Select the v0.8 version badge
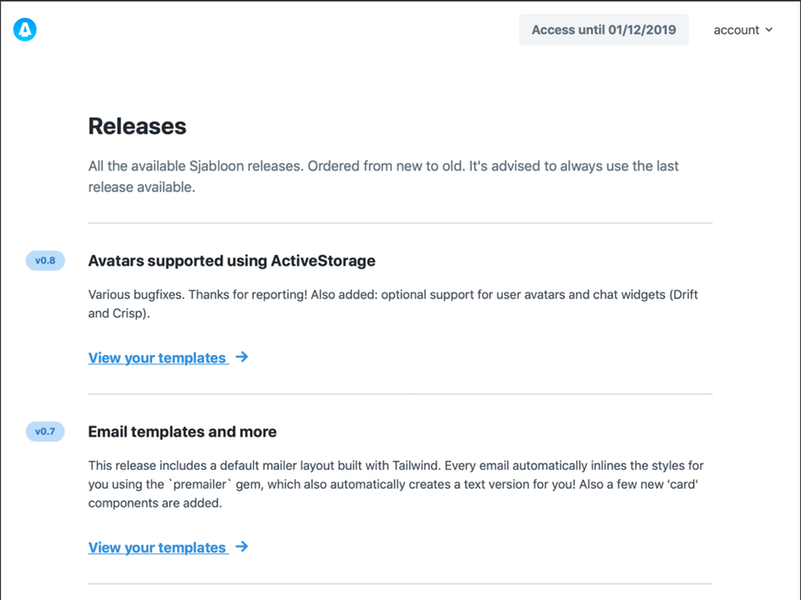This screenshot has height=600, width=801. (45, 260)
